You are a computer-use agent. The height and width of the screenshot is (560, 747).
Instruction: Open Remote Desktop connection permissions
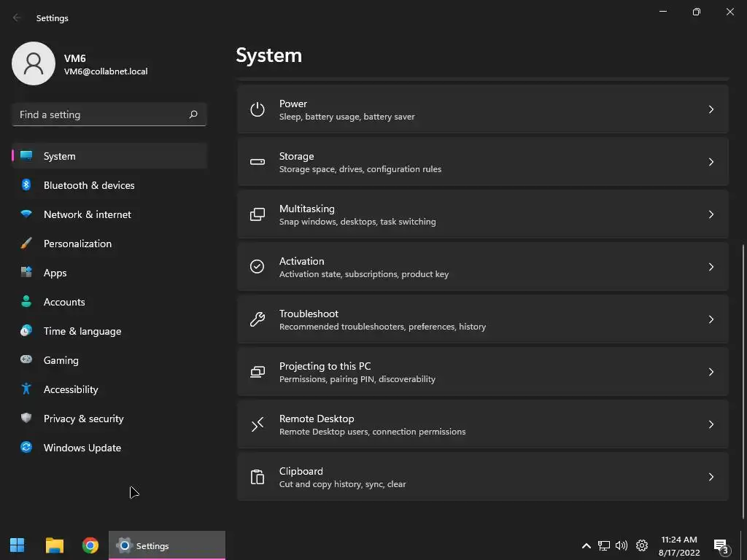tap(483, 424)
